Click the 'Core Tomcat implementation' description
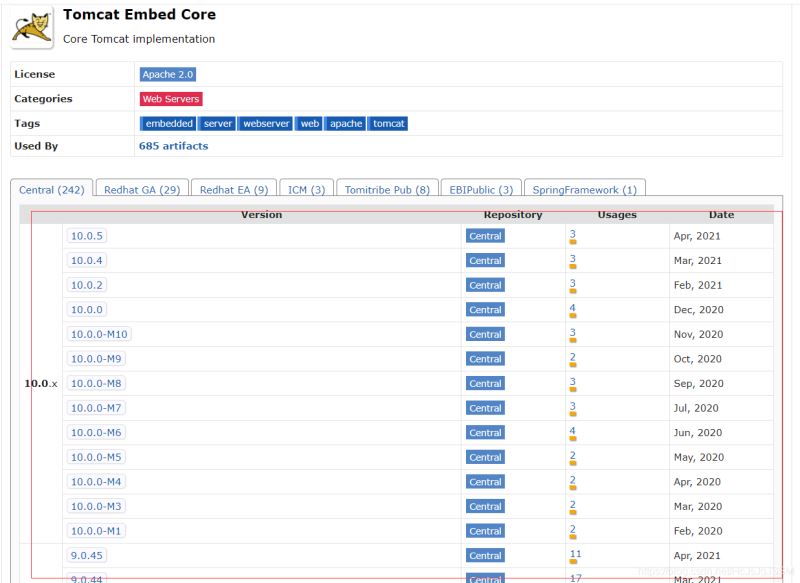Viewport: 800px width, 583px height. 139,39
